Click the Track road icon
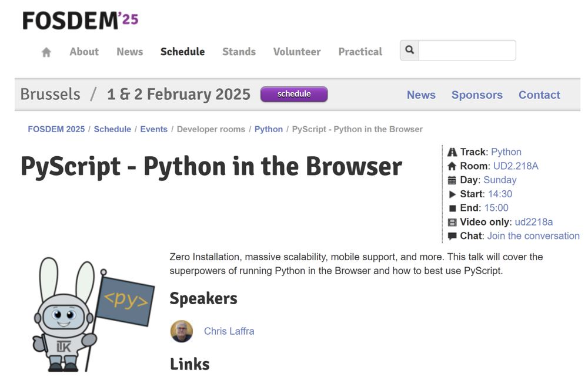This screenshot has height=377, width=588. point(452,152)
